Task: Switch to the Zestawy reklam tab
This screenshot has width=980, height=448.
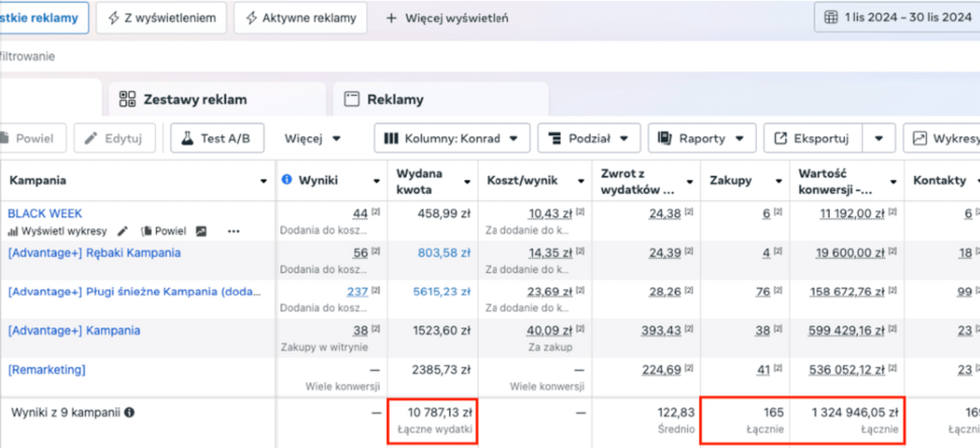Action: point(217,99)
